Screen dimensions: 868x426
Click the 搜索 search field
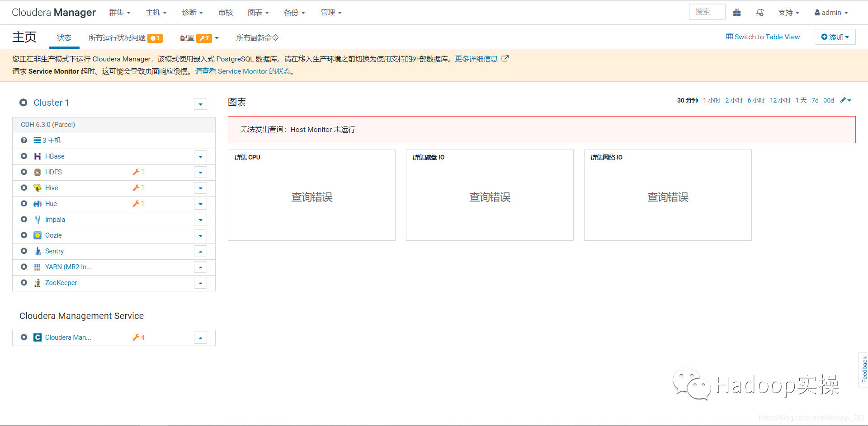[x=707, y=12]
